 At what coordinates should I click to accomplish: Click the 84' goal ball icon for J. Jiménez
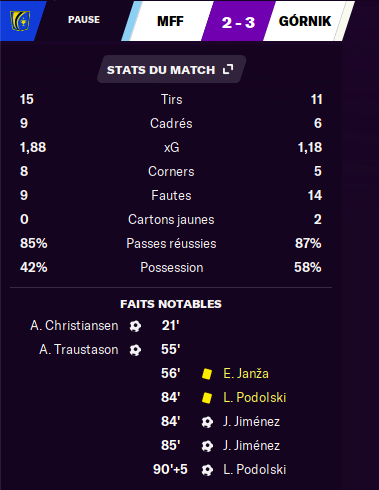tap(207, 422)
